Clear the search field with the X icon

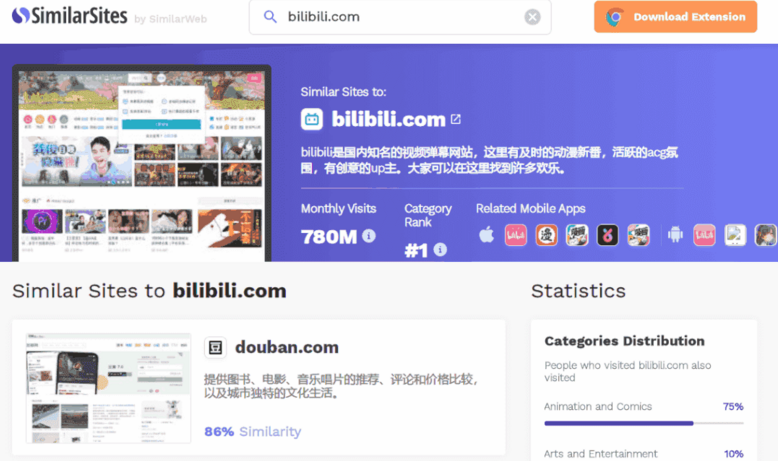[x=532, y=17]
